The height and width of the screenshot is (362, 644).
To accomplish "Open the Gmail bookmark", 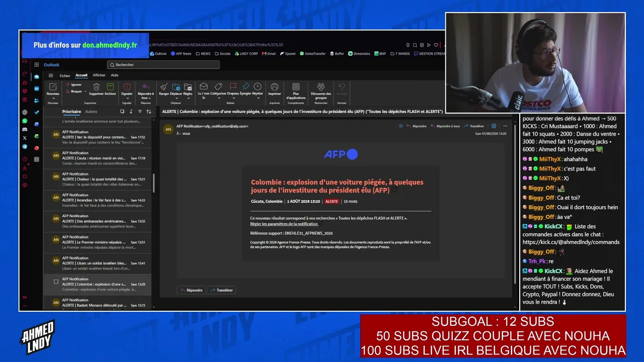I will 269,54.
